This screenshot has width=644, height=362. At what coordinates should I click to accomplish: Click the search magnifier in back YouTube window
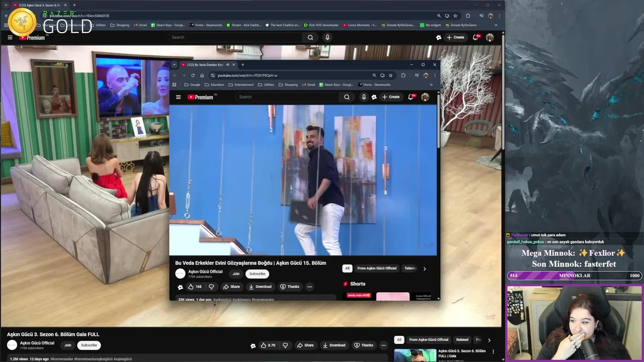310,37
